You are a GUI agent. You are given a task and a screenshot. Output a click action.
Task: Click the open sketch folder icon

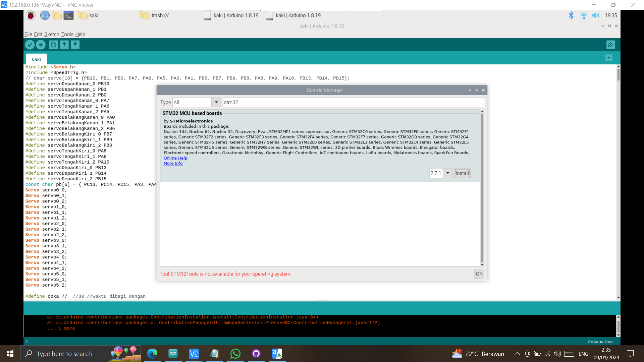[64, 44]
